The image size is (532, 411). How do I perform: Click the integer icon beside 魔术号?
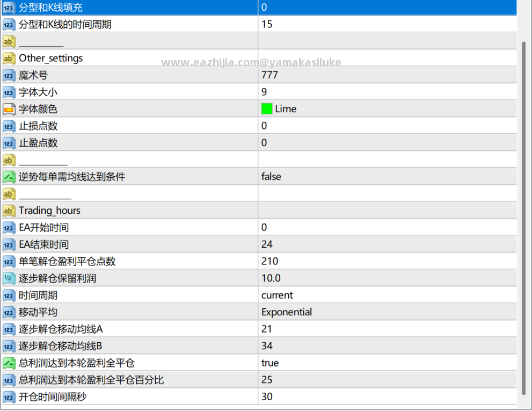coord(9,75)
